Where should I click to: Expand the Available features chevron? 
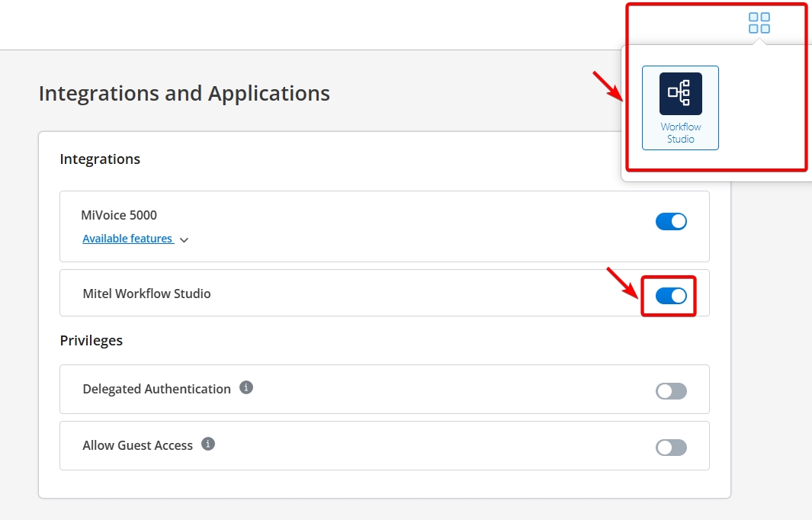(184, 240)
